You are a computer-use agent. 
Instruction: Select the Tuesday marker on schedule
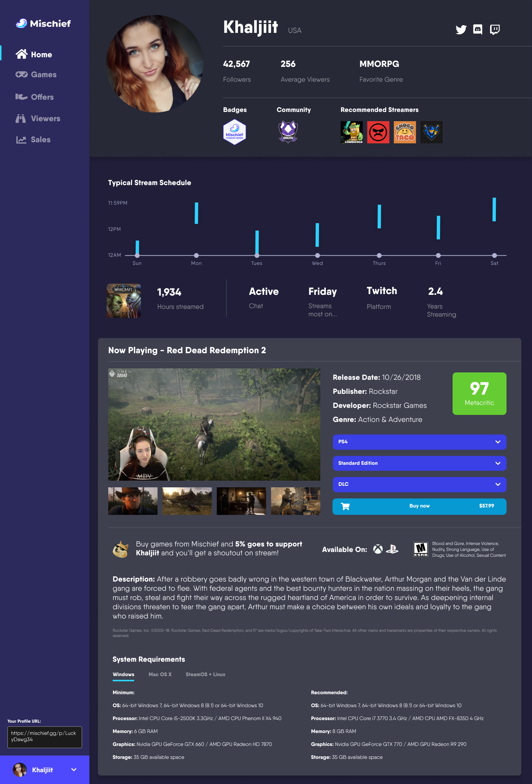pyautogui.click(x=257, y=255)
